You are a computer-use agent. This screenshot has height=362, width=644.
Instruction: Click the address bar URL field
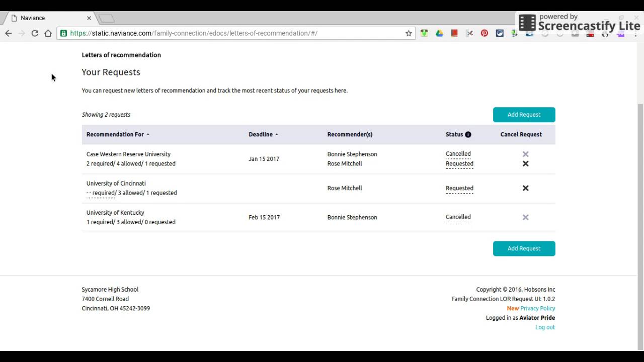pyautogui.click(x=236, y=33)
